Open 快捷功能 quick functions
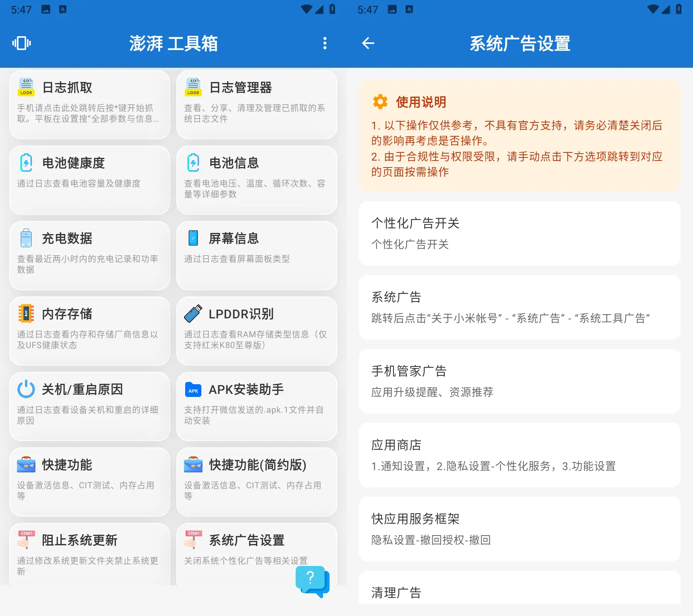Screen dimensions: 693x616 pos(89,480)
